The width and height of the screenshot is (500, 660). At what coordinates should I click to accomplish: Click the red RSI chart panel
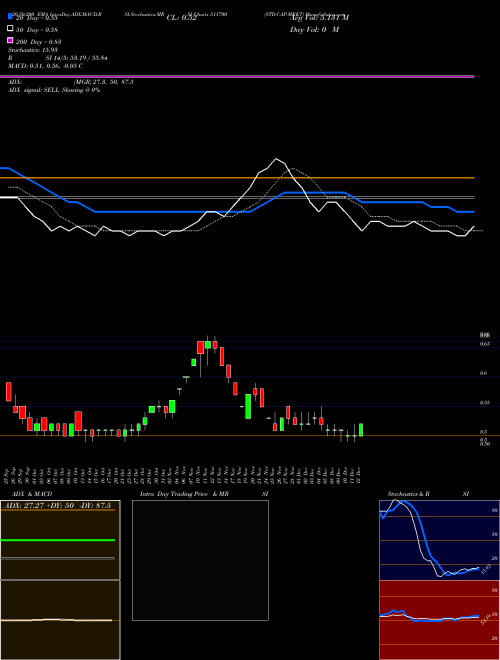coord(439,620)
